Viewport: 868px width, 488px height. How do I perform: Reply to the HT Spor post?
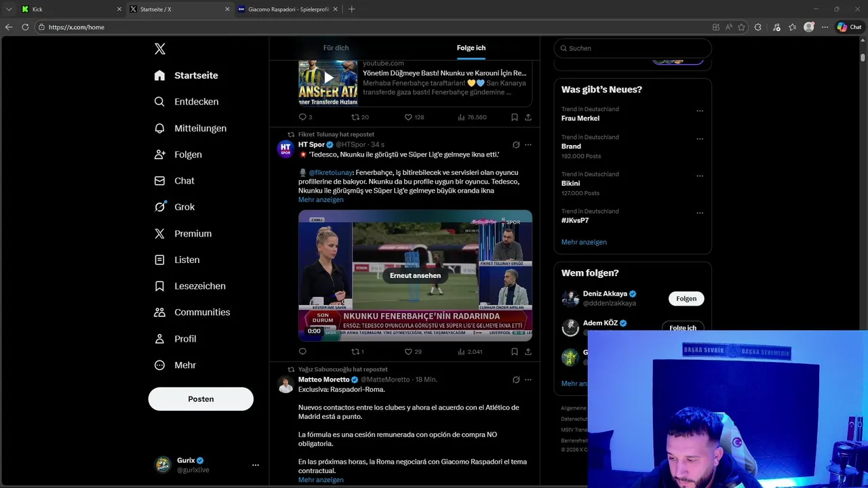[302, 352]
